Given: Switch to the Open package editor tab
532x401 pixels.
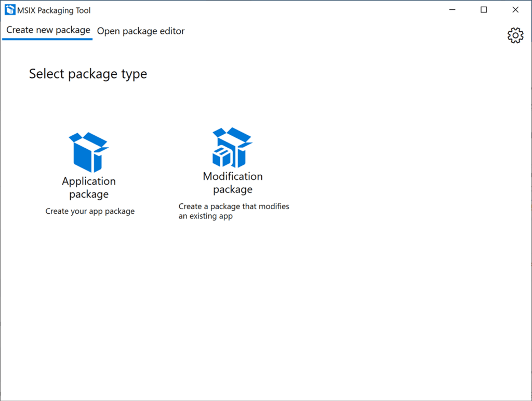Looking at the screenshot, I should (x=140, y=31).
